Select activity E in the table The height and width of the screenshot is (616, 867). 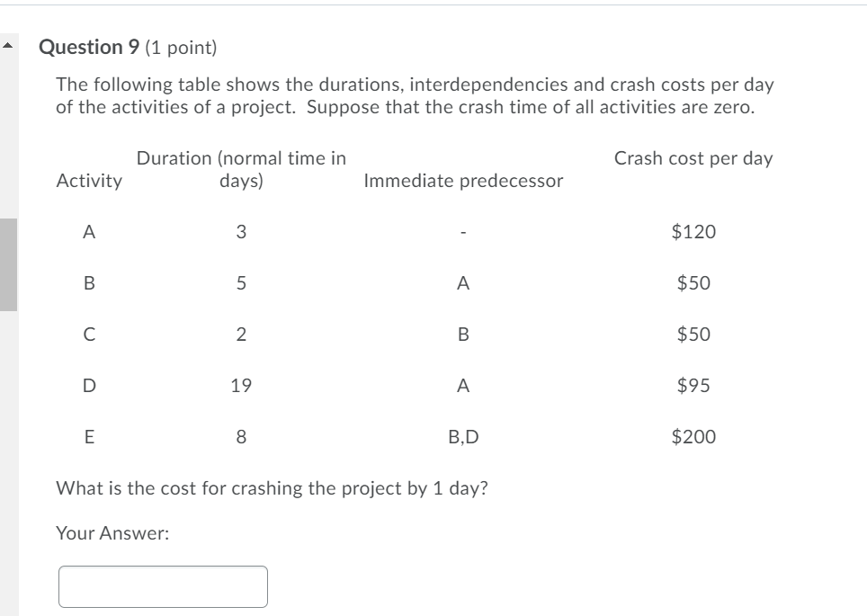tap(88, 437)
